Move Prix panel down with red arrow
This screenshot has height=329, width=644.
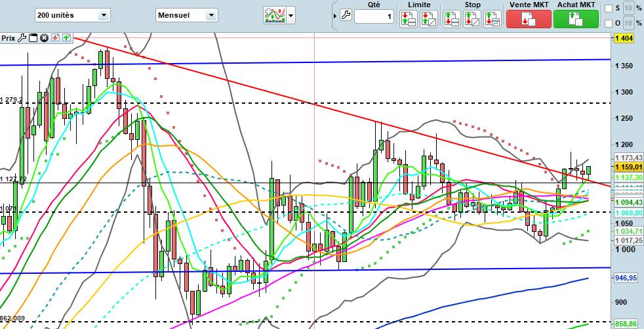(x=55, y=38)
